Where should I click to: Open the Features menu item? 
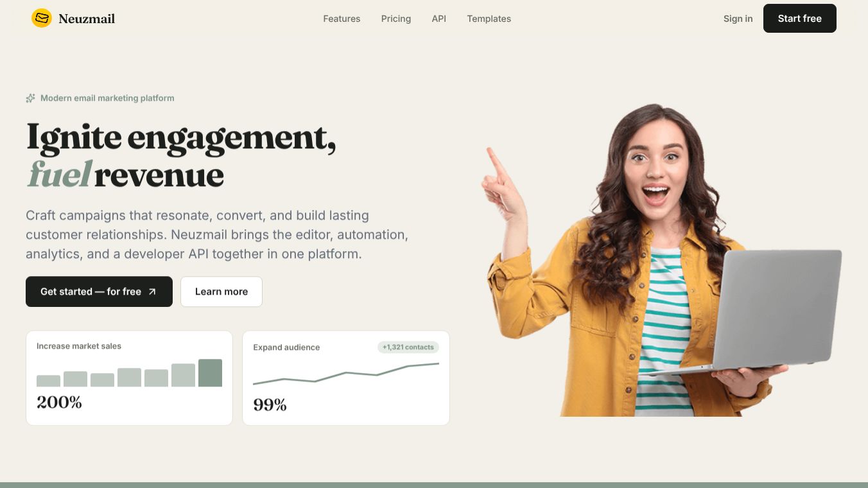pyautogui.click(x=342, y=19)
